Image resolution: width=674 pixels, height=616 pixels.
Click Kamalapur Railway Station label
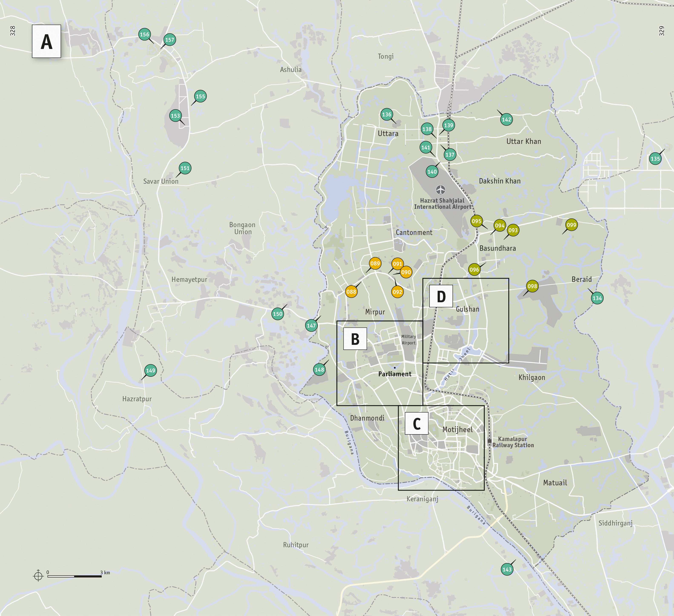tap(513, 442)
